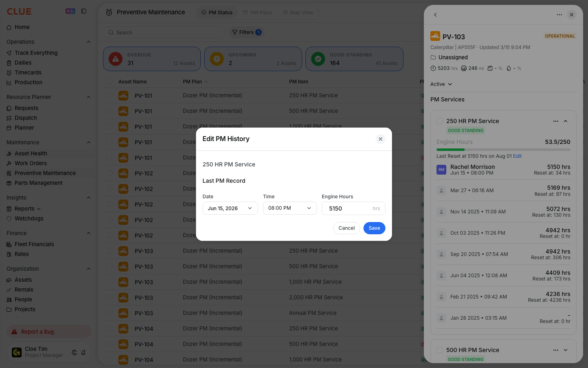Toggle the sidebar collapse icon
Screen dimensions: 588x368
pos(84,11)
